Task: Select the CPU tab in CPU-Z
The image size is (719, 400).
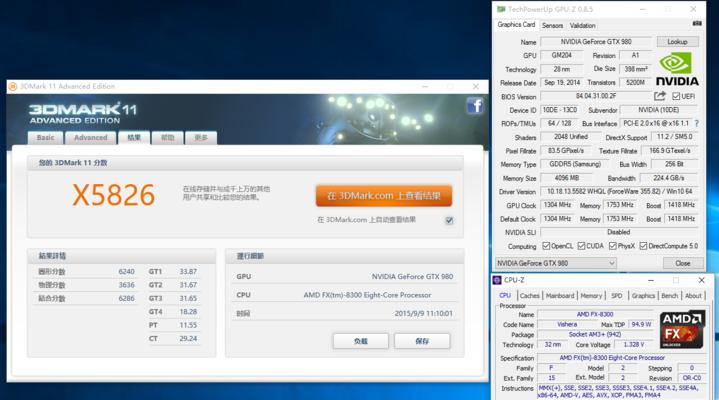Action: point(505,295)
